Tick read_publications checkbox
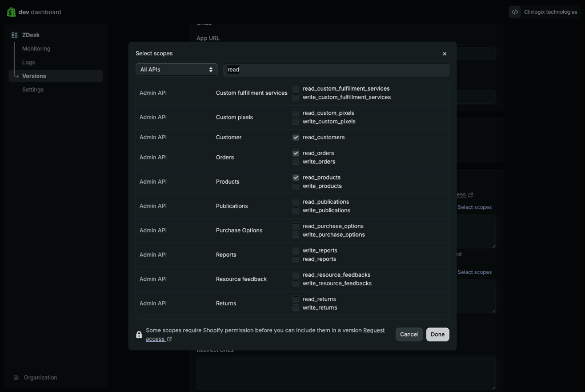 tap(296, 201)
